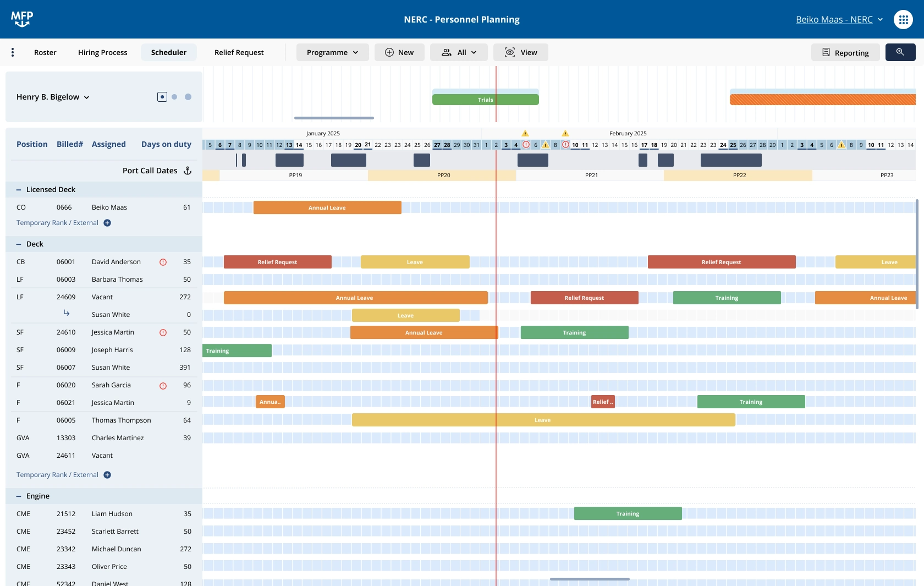Switch to the Roster tab
This screenshot has height=586, width=924.
point(45,52)
